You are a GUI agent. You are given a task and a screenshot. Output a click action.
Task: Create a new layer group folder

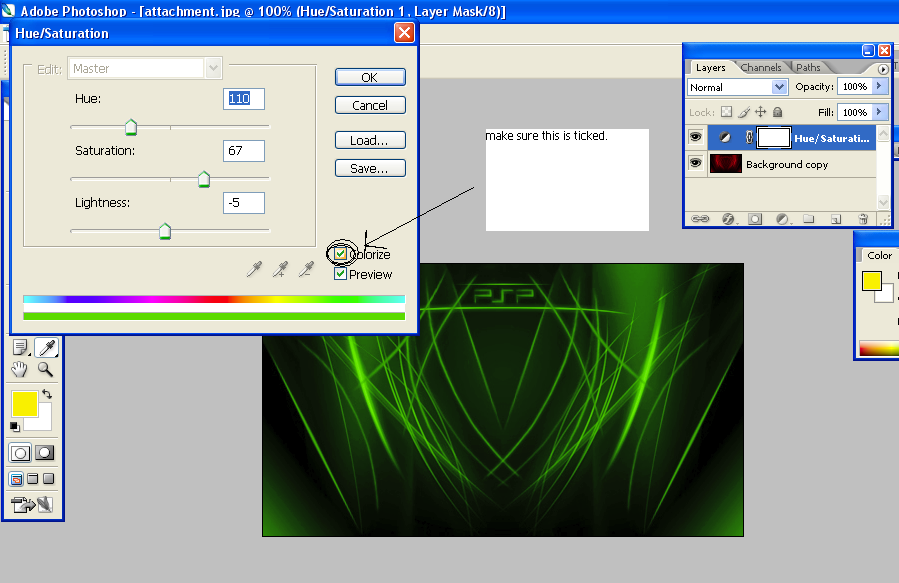809,219
